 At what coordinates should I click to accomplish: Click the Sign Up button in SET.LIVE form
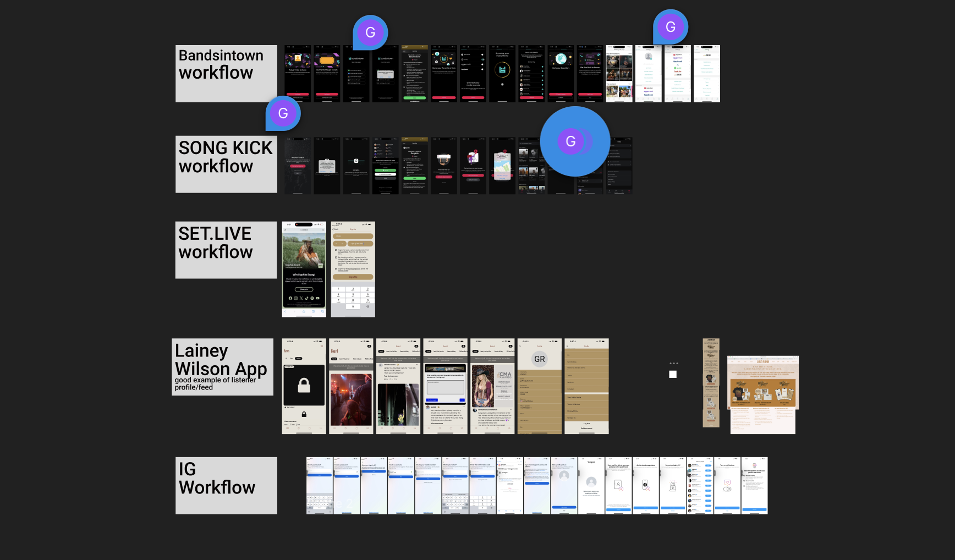point(353,277)
